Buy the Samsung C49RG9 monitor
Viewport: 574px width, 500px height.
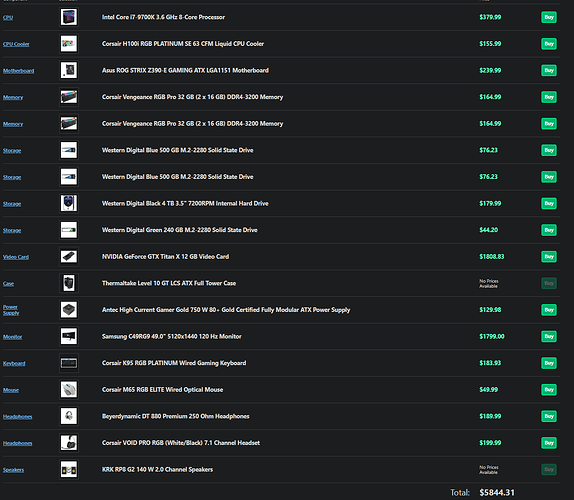[549, 336]
